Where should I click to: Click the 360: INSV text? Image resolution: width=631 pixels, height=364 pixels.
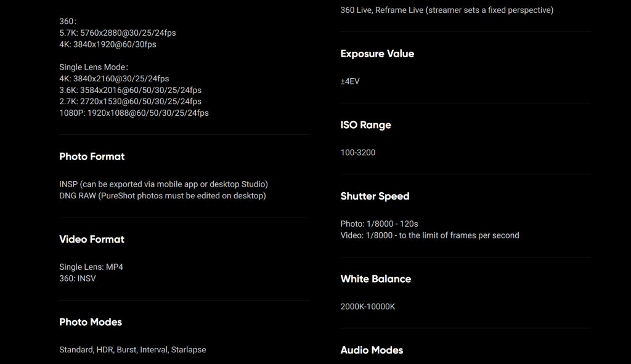(x=78, y=278)
